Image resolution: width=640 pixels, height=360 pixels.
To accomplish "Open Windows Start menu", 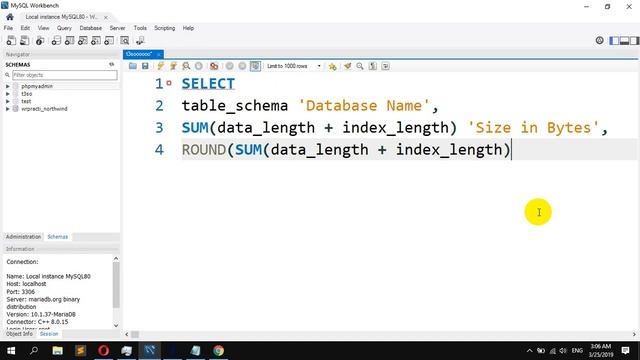I will (x=11, y=351).
